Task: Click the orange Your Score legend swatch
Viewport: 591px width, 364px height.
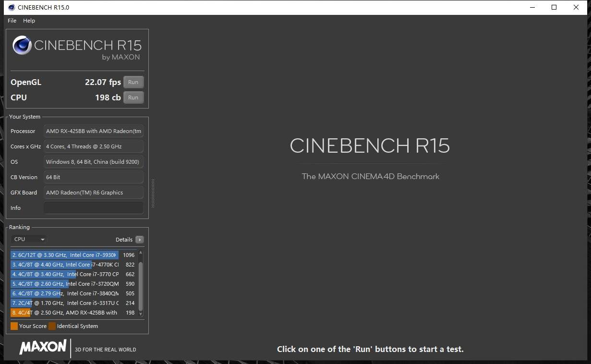Action: click(x=14, y=326)
